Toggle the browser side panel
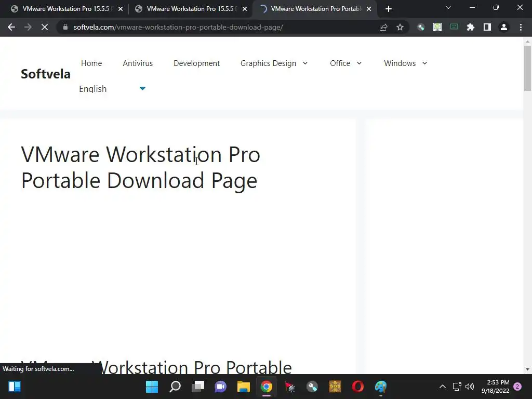Image resolution: width=532 pixels, height=399 pixels. pos(487,27)
